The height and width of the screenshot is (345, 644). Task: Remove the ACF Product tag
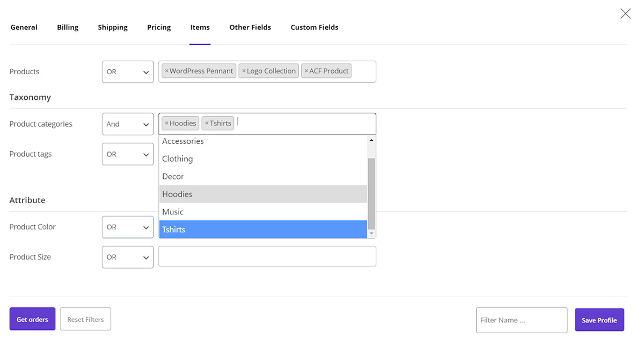pyautogui.click(x=306, y=71)
